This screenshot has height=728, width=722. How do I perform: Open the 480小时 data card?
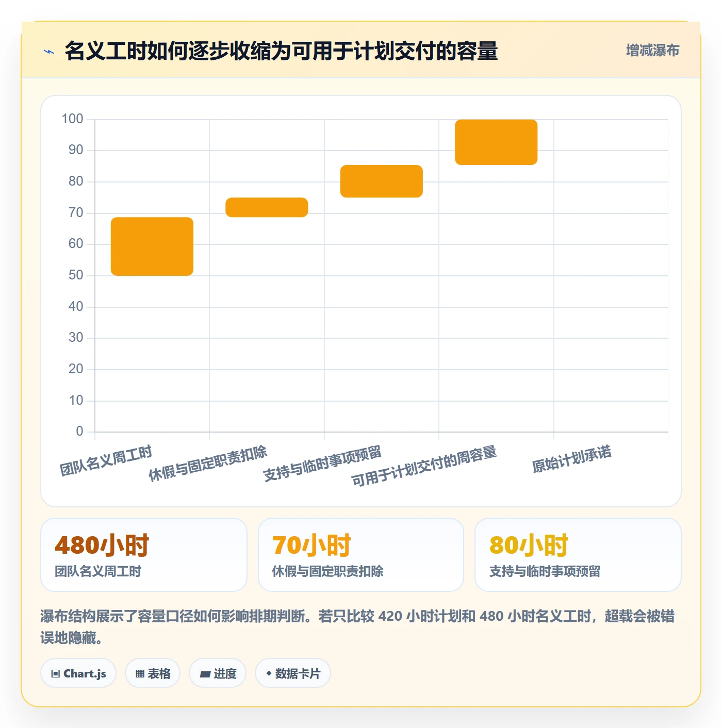pos(144,555)
